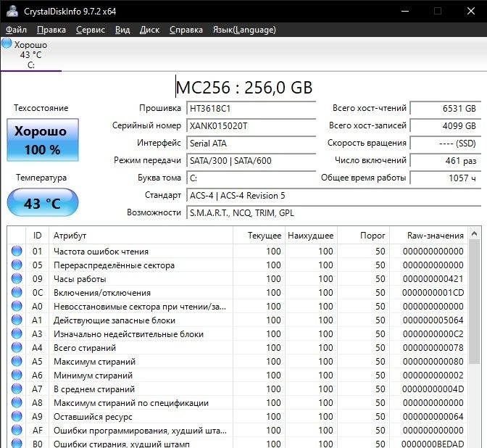
Task: Click raw value 000000005064 for Действующие запасные блоки
Action: point(433,320)
